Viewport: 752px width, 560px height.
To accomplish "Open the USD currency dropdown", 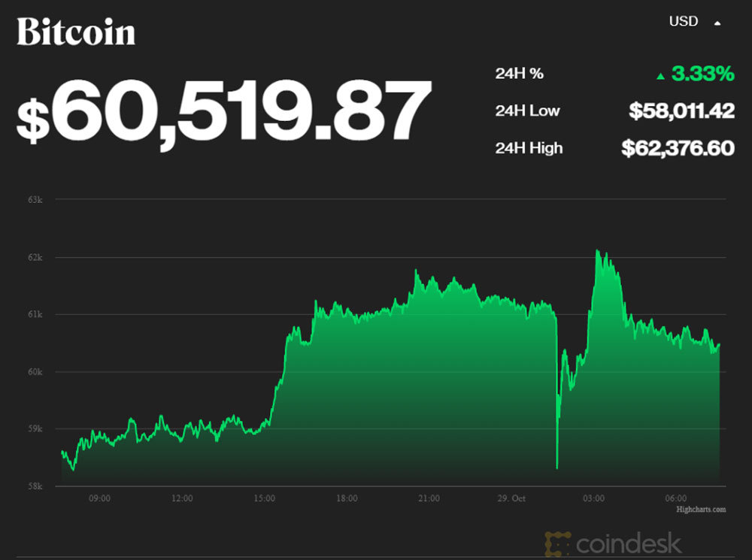I will 684,22.
